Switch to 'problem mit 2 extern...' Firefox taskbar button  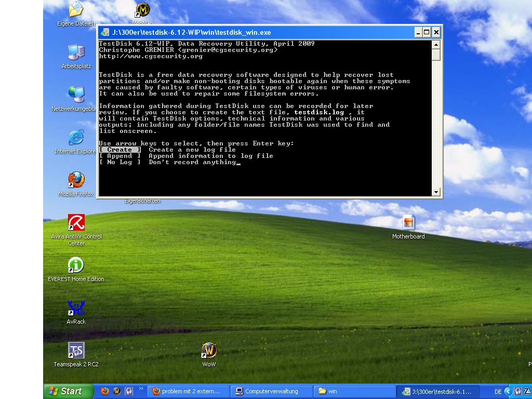(188, 391)
